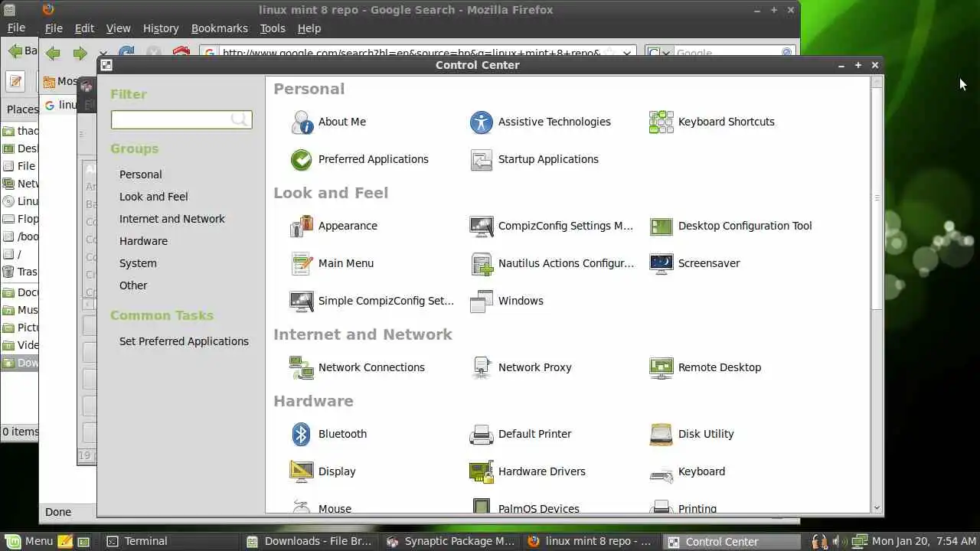Open the Disk Utility icon
This screenshot has height=551, width=980.
(x=661, y=434)
